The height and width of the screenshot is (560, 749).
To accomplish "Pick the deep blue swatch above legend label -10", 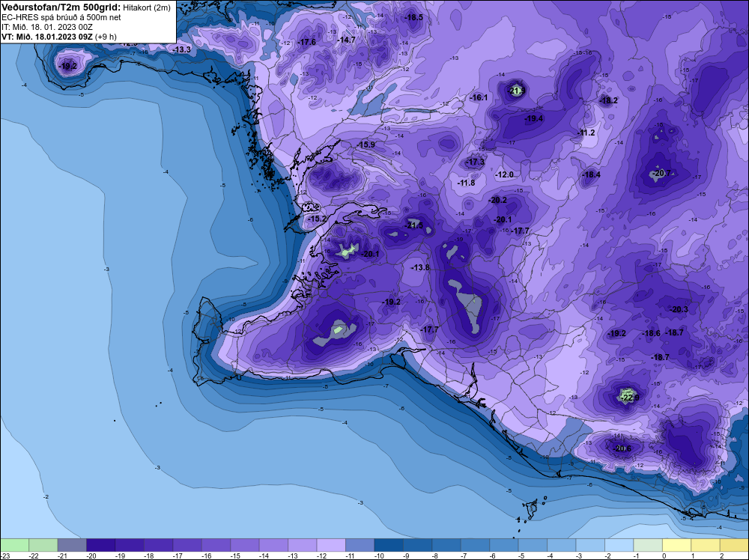I will click(388, 545).
